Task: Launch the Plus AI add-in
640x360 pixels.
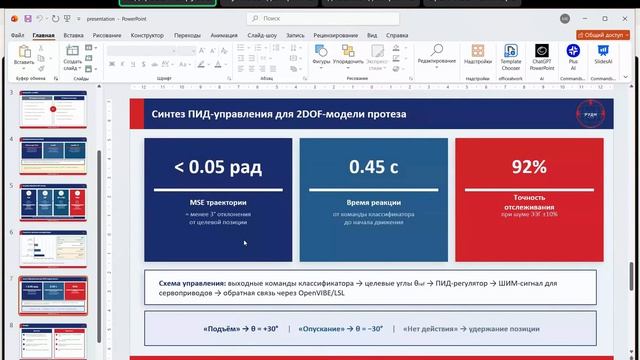Action: [x=573, y=57]
